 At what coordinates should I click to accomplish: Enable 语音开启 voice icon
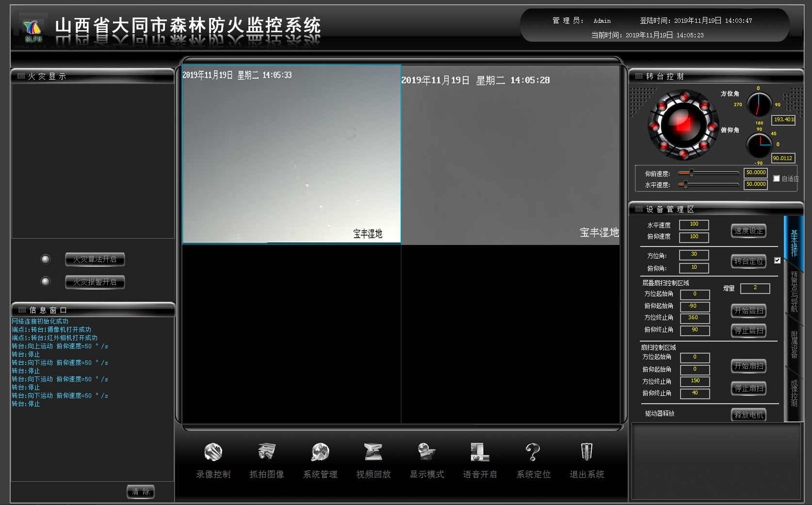tap(480, 452)
